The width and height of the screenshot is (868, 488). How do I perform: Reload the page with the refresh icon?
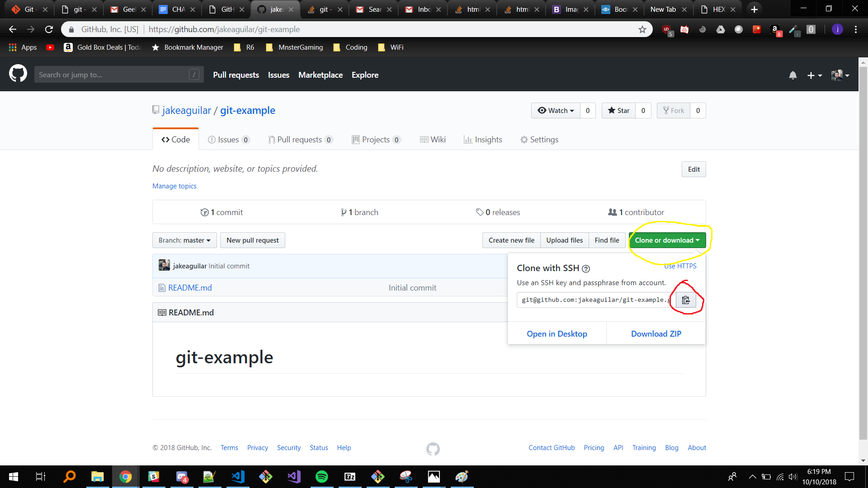[49, 29]
